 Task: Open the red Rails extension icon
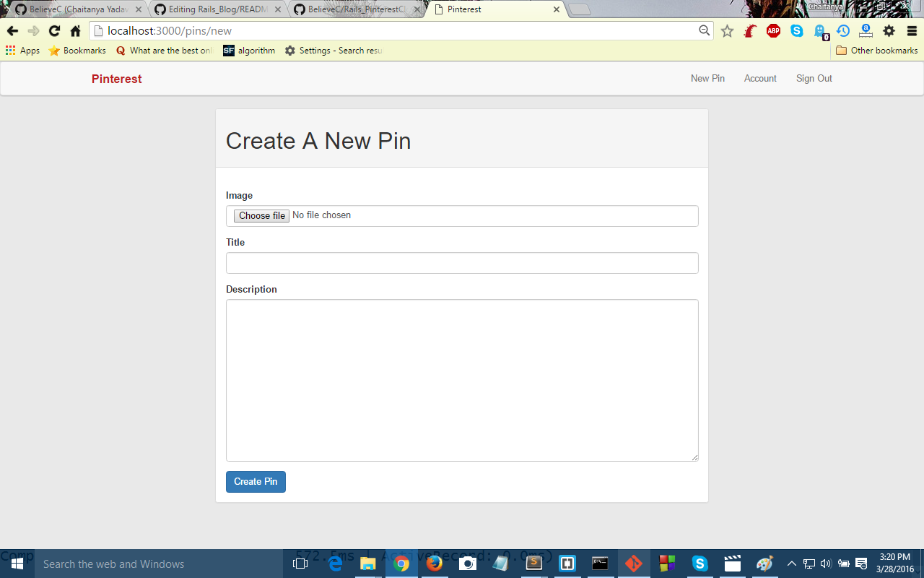pos(750,31)
